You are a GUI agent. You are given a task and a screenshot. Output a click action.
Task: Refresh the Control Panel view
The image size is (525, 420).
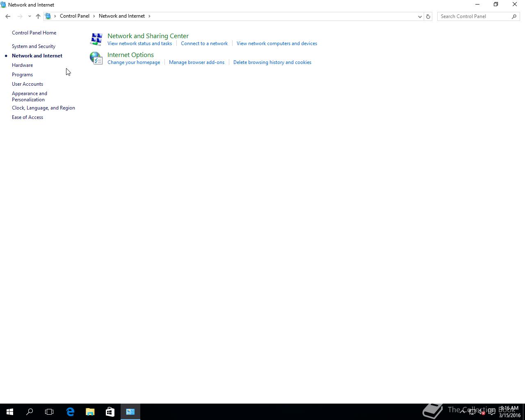pyautogui.click(x=428, y=16)
